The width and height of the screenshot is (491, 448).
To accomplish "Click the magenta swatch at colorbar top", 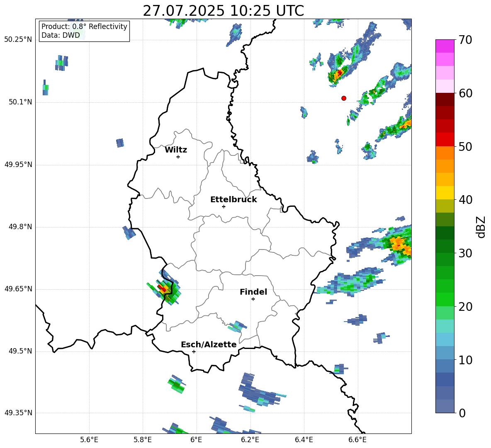I will pos(445,46).
